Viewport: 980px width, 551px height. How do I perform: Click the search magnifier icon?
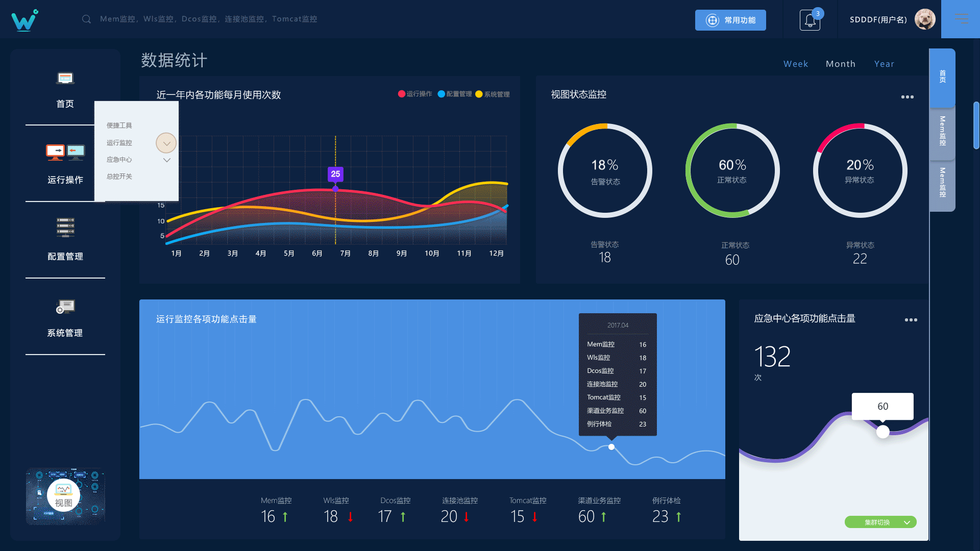coord(86,19)
